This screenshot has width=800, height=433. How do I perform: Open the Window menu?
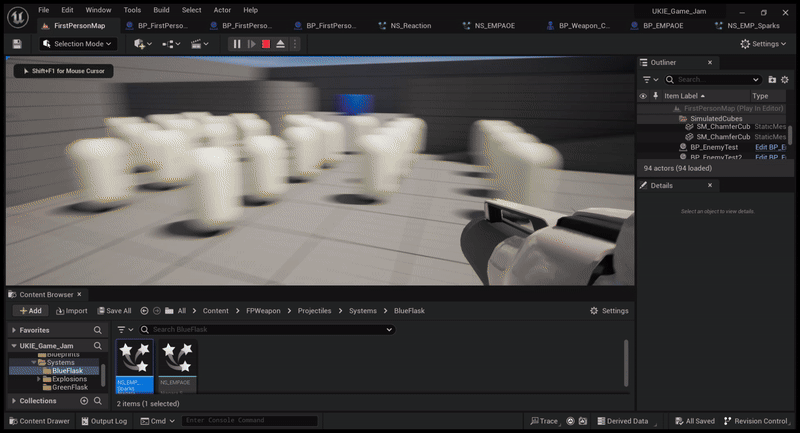[98, 10]
